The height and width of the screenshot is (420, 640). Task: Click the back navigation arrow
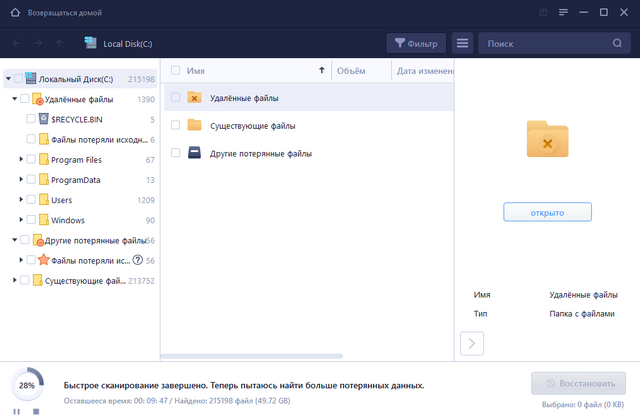coord(16,43)
